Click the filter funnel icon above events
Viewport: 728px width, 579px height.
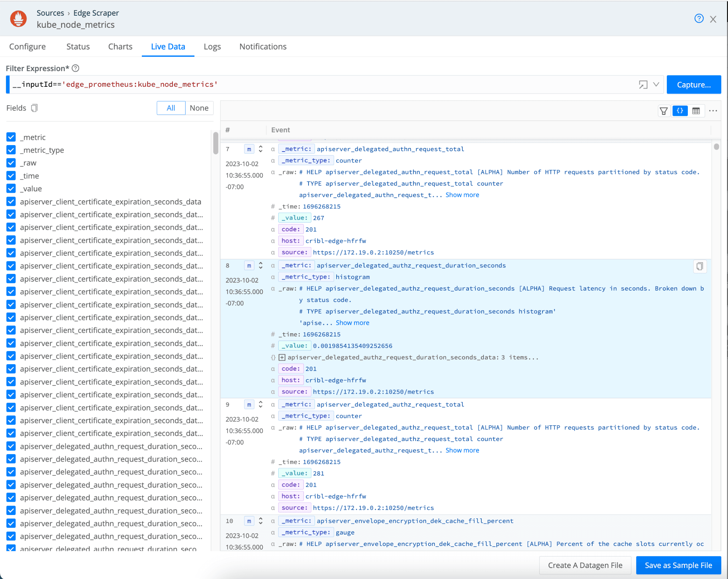point(663,111)
